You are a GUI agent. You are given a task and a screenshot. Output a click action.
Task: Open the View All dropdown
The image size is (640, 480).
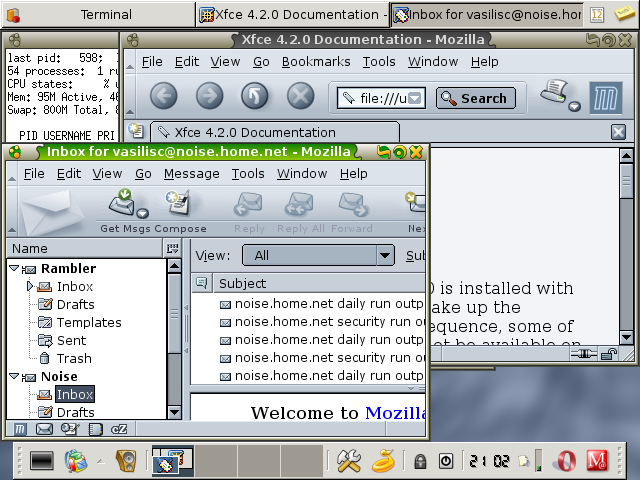click(x=318, y=256)
